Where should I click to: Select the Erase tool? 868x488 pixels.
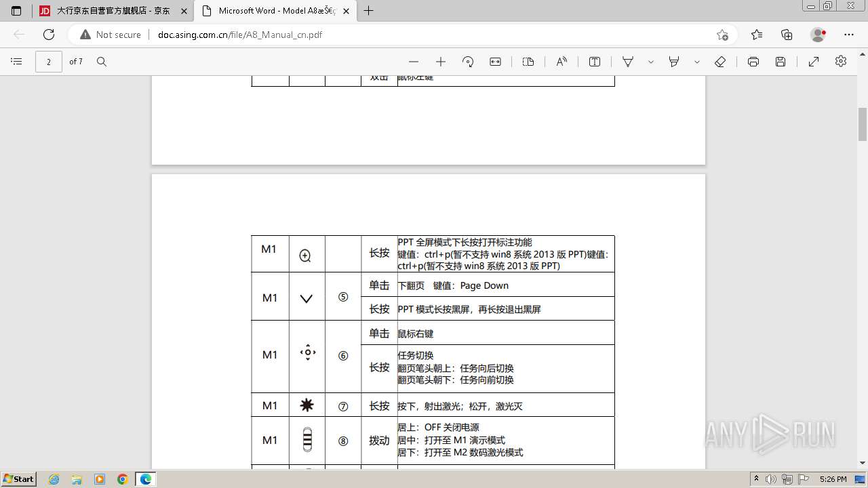tap(720, 62)
